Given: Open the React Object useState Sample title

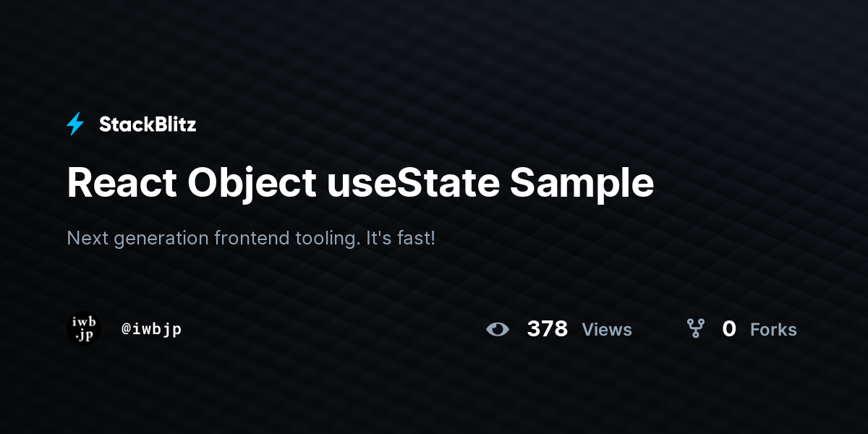Looking at the screenshot, I should pos(360,184).
